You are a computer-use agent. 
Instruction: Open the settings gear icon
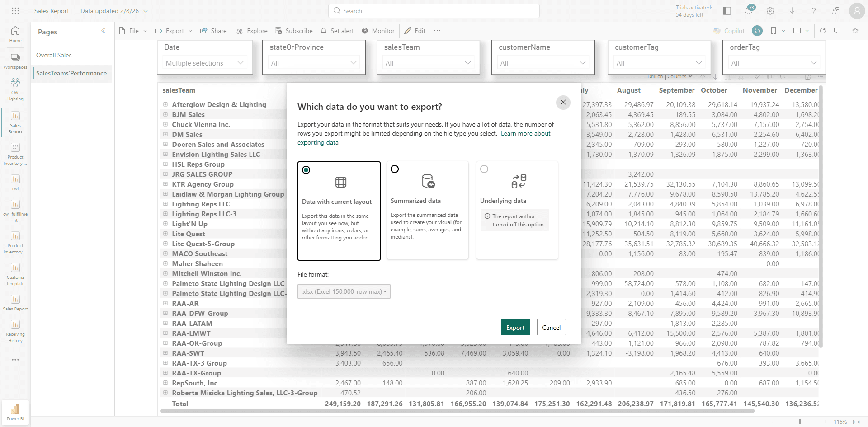point(770,11)
